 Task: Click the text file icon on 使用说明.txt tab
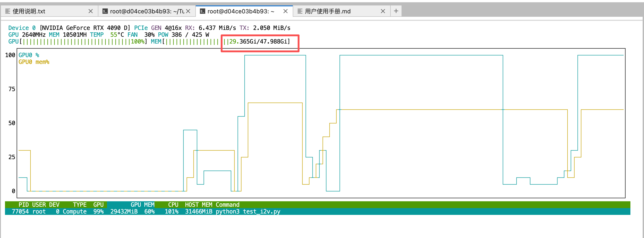tap(8, 11)
